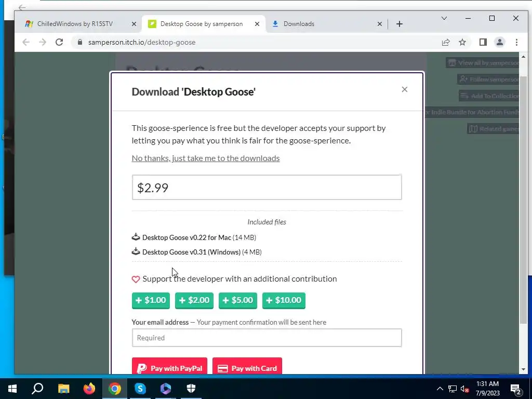The height and width of the screenshot is (399, 532).
Task: Open a new browser tab
Action: coord(400,24)
